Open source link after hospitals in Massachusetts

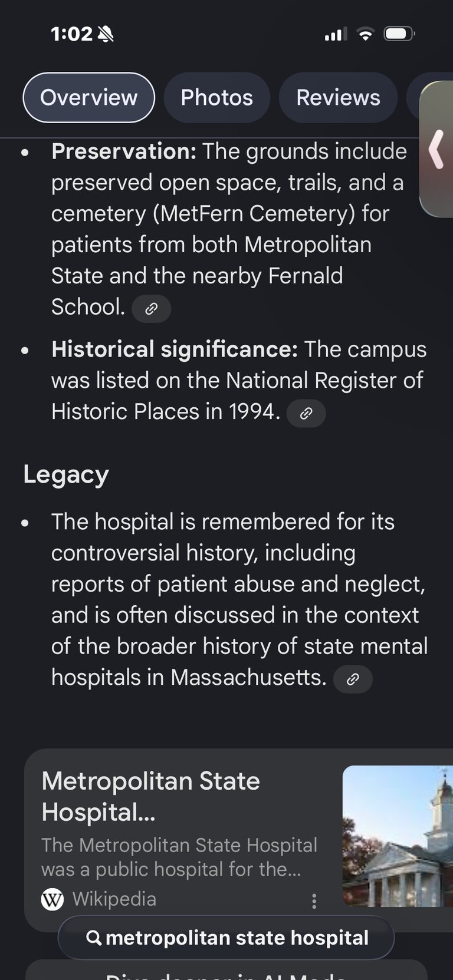[x=353, y=679]
